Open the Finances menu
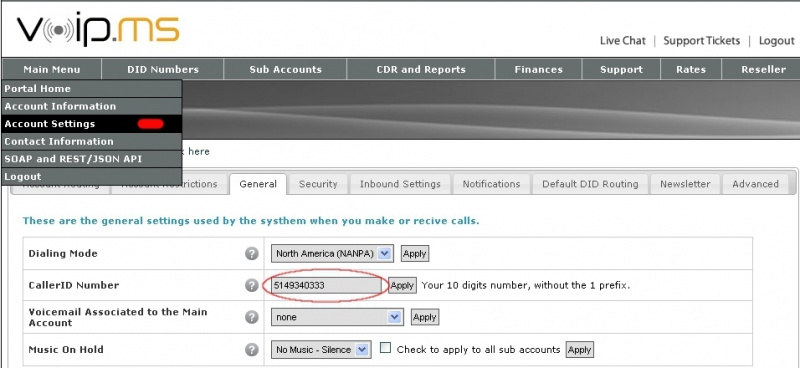 [538, 69]
